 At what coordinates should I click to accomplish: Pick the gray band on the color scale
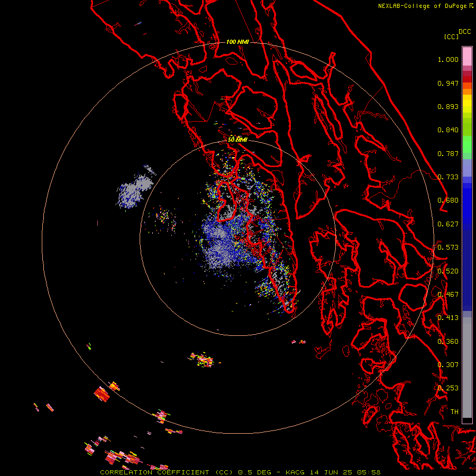[x=467, y=370]
